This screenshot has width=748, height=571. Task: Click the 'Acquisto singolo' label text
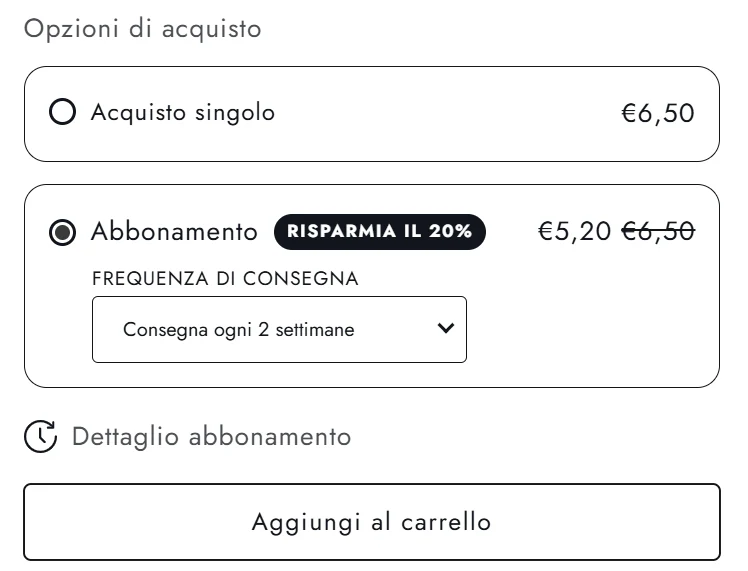coord(182,113)
